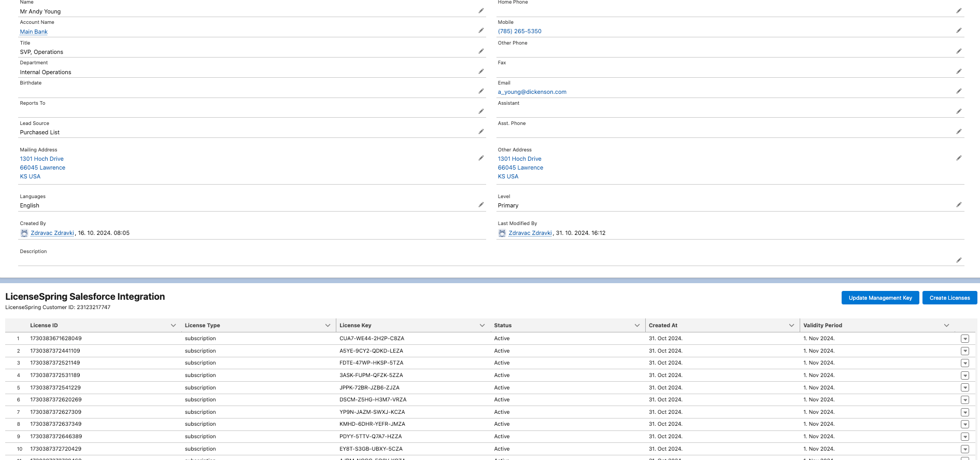Click the Create Licenses button
The height and width of the screenshot is (460, 980).
949,298
